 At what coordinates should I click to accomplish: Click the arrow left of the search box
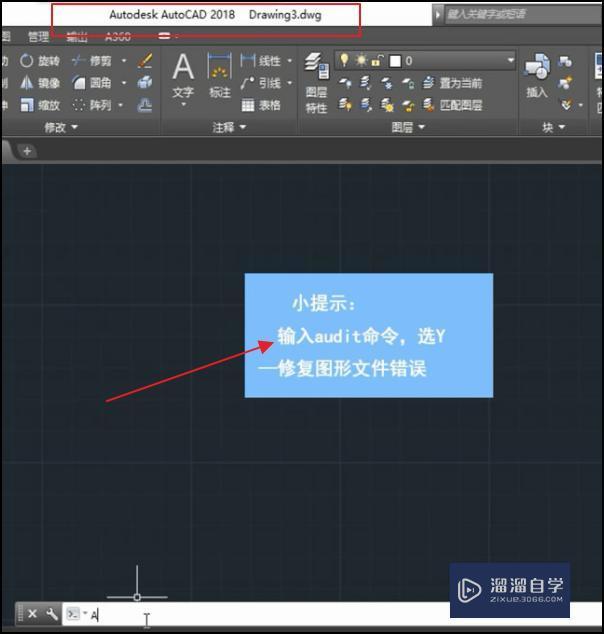click(437, 15)
